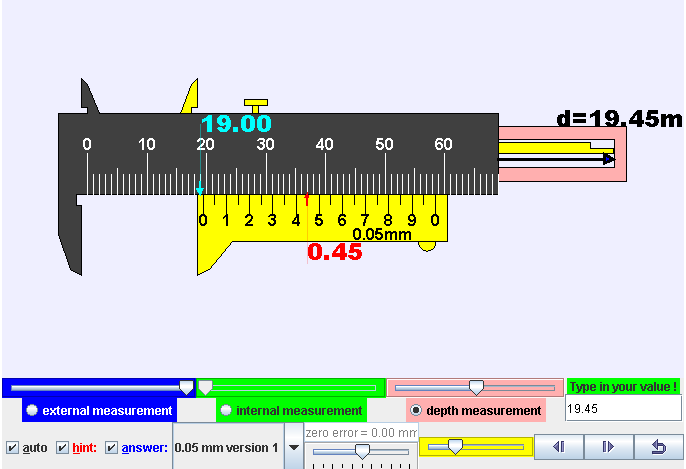Screen dimensions: 686x469
Task: Click the step forward playback button
Action: 609,447
